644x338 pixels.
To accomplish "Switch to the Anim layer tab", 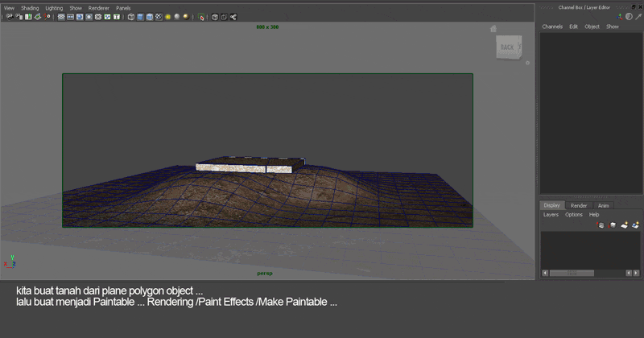I will click(x=603, y=206).
